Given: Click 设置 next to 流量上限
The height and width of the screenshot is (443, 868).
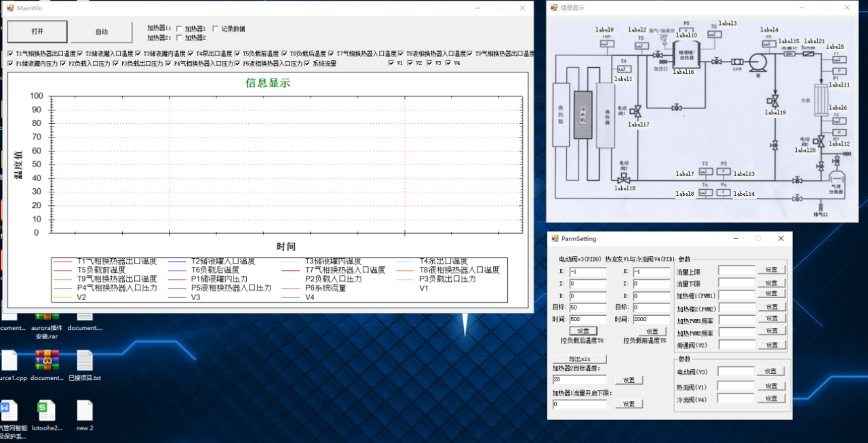Looking at the screenshot, I should coord(771,270).
